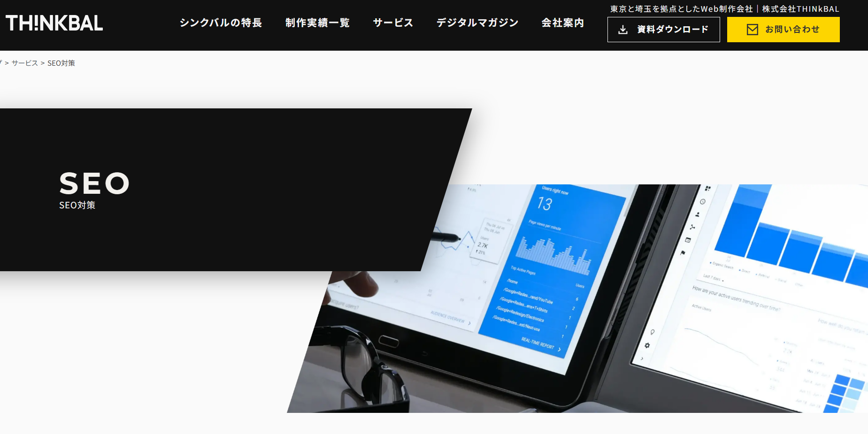Open the シンクバルの特長 menu item

point(221,23)
